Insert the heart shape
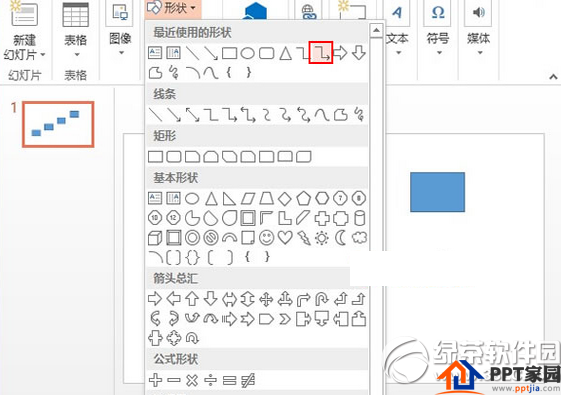 pyautogui.click(x=285, y=238)
